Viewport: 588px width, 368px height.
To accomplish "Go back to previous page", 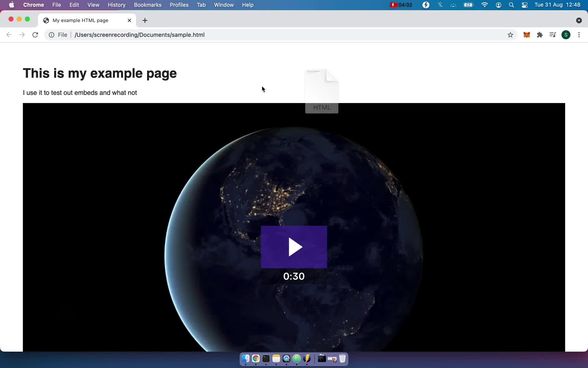I will (x=9, y=35).
